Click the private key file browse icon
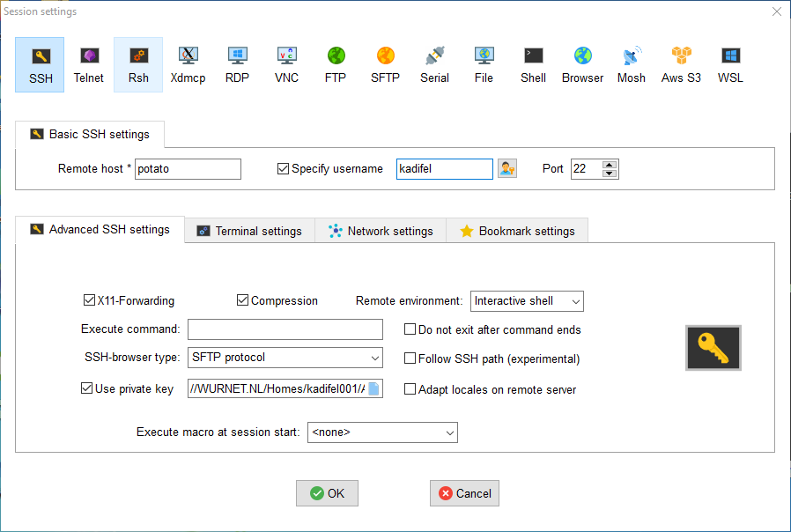This screenshot has width=791, height=532. pos(373,389)
